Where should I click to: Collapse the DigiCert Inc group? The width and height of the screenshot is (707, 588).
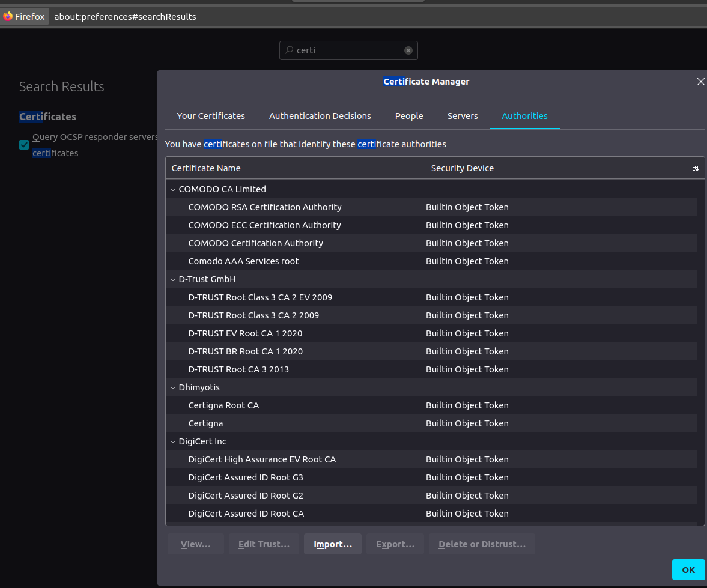pyautogui.click(x=173, y=441)
